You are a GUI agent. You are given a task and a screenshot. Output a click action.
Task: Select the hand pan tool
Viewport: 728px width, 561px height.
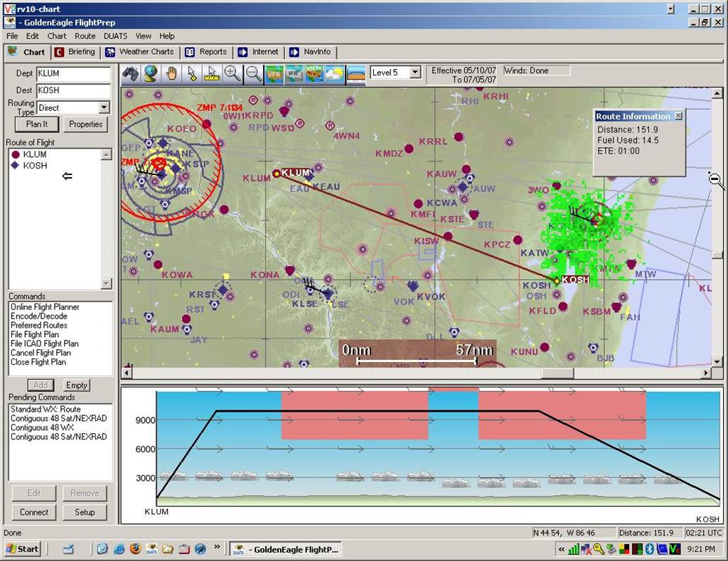click(x=171, y=74)
